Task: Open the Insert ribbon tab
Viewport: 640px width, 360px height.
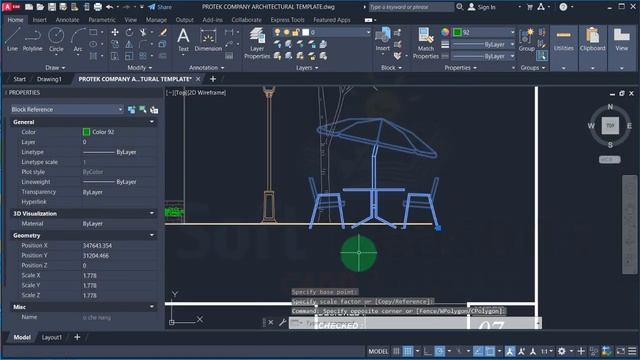Action: (40, 20)
